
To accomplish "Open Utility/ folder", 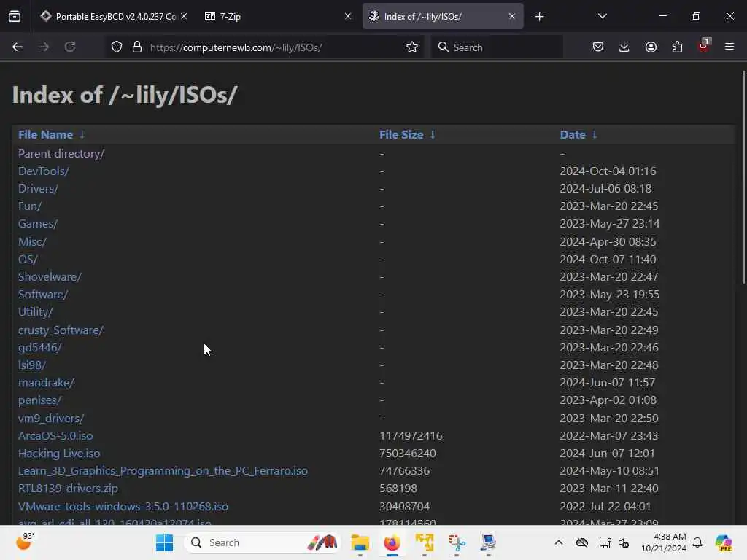I will pyautogui.click(x=35, y=312).
